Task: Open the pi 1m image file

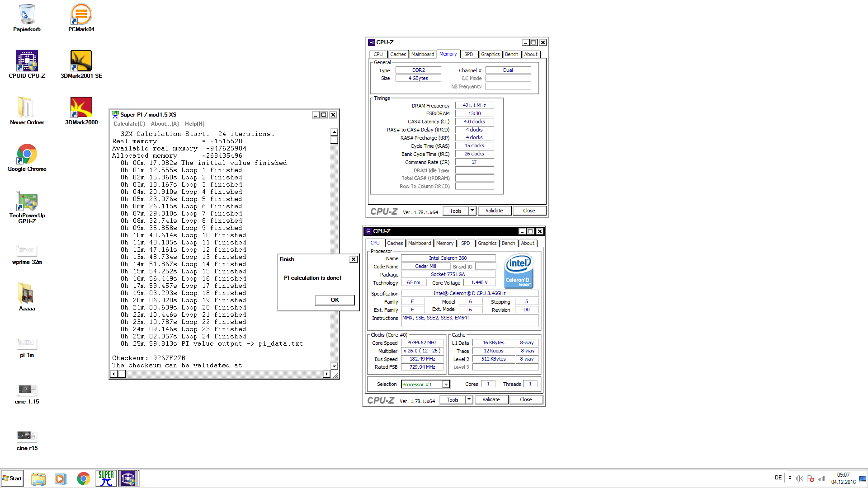Action: [27, 347]
